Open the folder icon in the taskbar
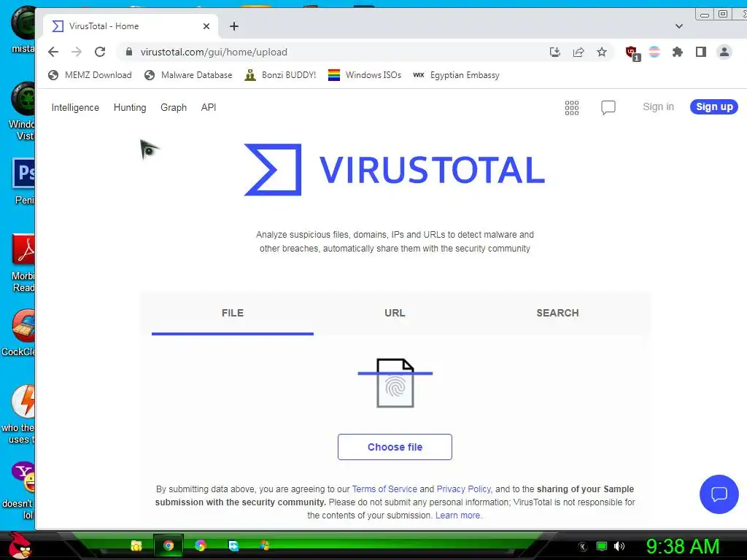This screenshot has width=747, height=560. (x=136, y=545)
